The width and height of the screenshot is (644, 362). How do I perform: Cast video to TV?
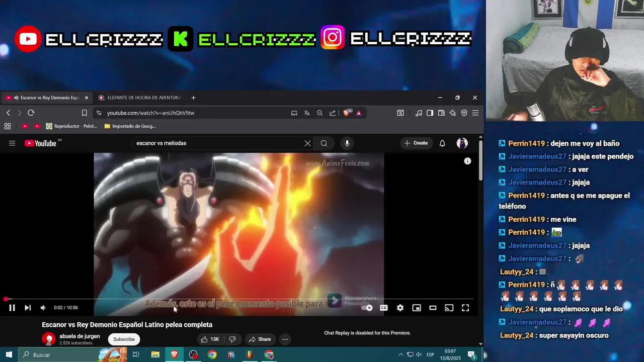pyautogui.click(x=449, y=308)
